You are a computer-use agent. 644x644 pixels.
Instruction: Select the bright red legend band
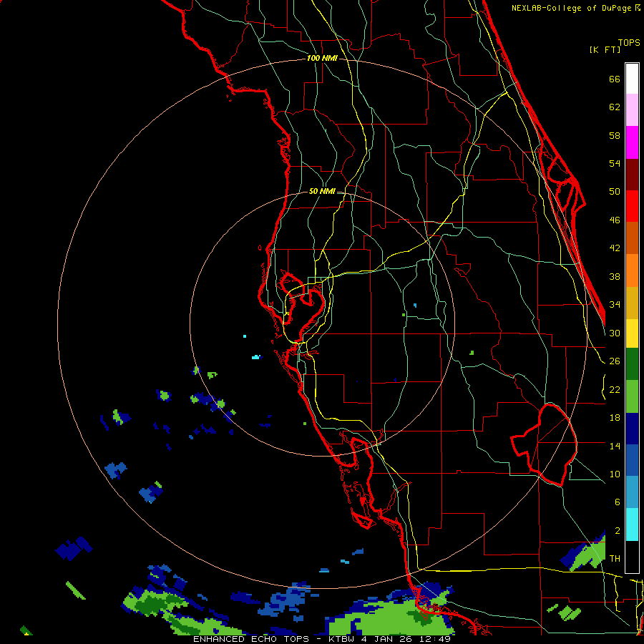pyautogui.click(x=632, y=206)
